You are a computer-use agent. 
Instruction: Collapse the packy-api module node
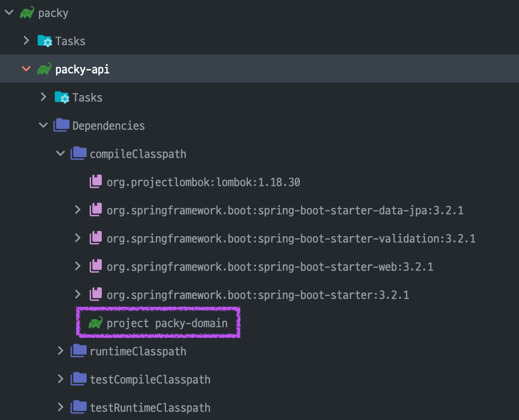coord(26,69)
